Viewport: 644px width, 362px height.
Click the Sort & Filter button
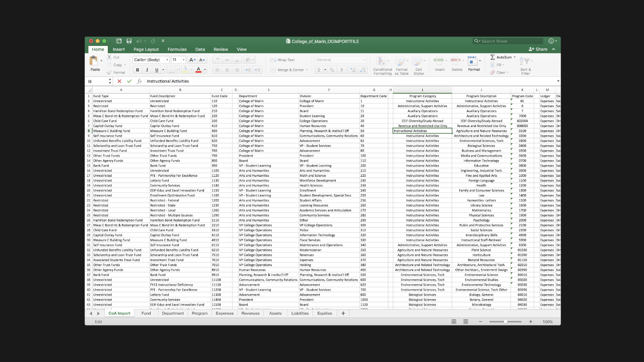526,65
